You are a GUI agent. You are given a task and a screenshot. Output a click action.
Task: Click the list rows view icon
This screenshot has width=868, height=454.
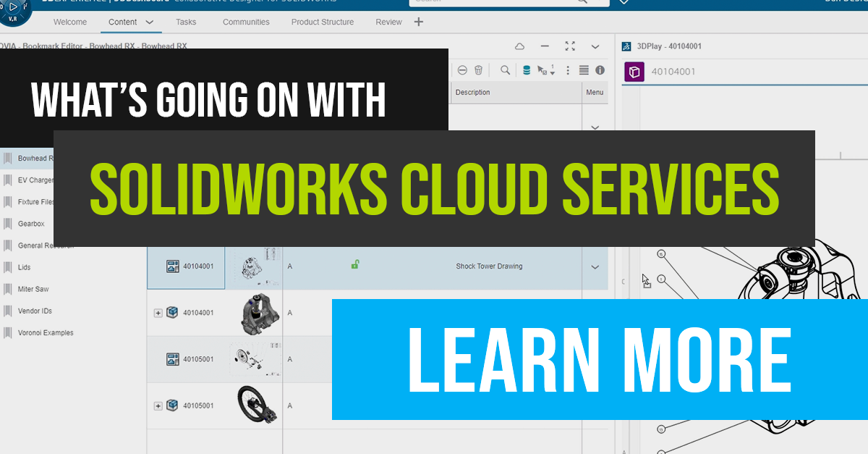pyautogui.click(x=584, y=70)
